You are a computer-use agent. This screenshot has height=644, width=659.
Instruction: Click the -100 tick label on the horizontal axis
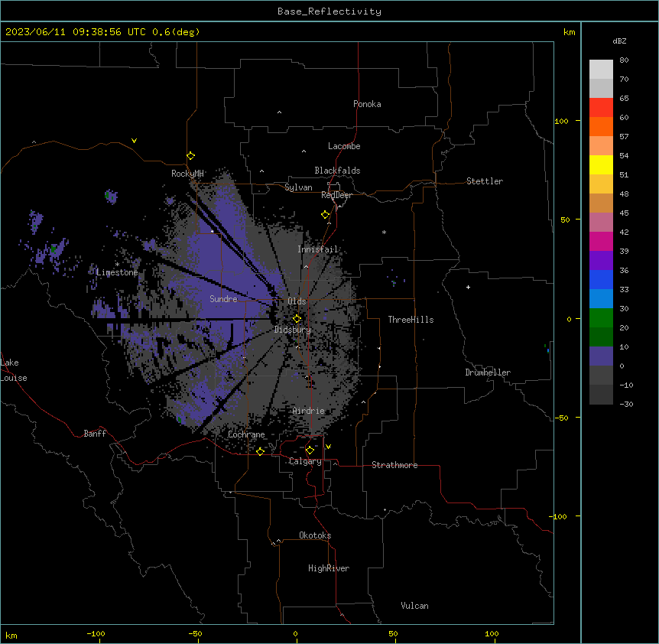[x=96, y=633]
